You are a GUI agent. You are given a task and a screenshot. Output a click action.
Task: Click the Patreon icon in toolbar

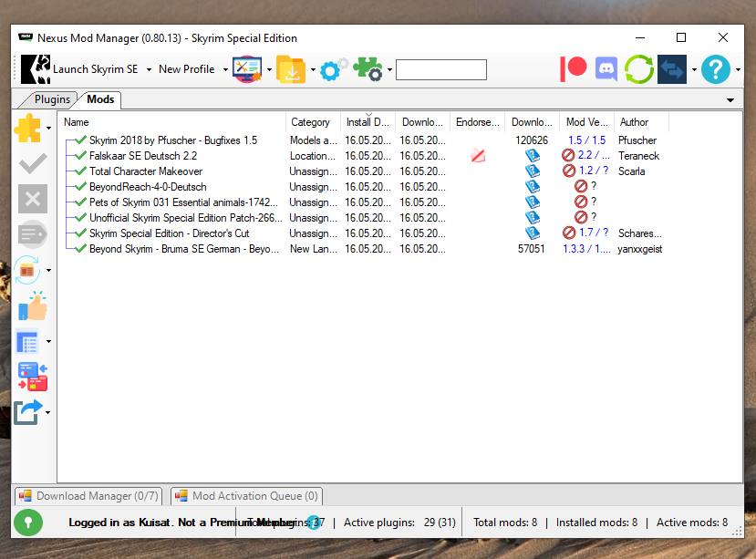click(574, 68)
